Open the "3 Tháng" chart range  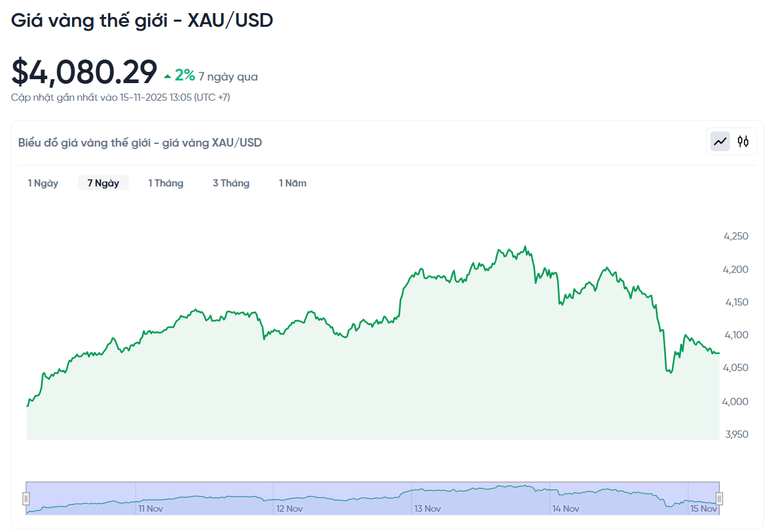point(230,183)
